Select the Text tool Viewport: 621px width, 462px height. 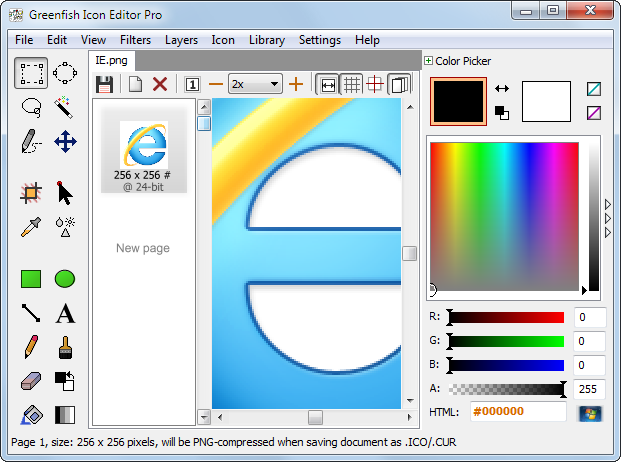point(65,314)
